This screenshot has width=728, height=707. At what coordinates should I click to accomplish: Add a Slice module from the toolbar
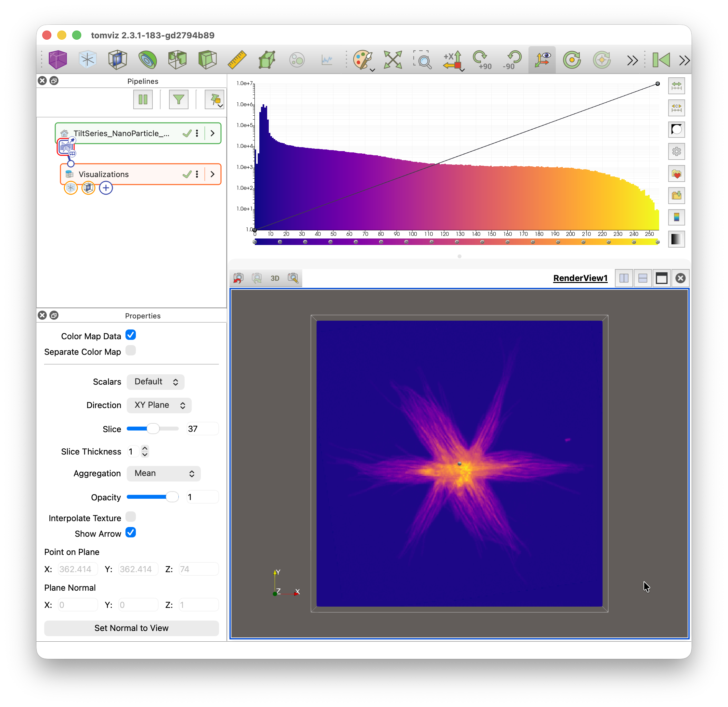click(88, 60)
